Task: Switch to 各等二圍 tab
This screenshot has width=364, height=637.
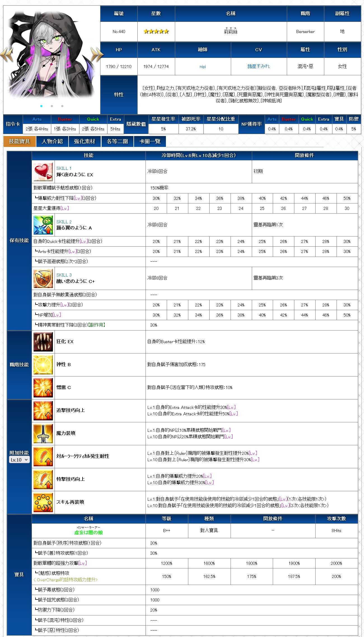Action: click(x=117, y=141)
